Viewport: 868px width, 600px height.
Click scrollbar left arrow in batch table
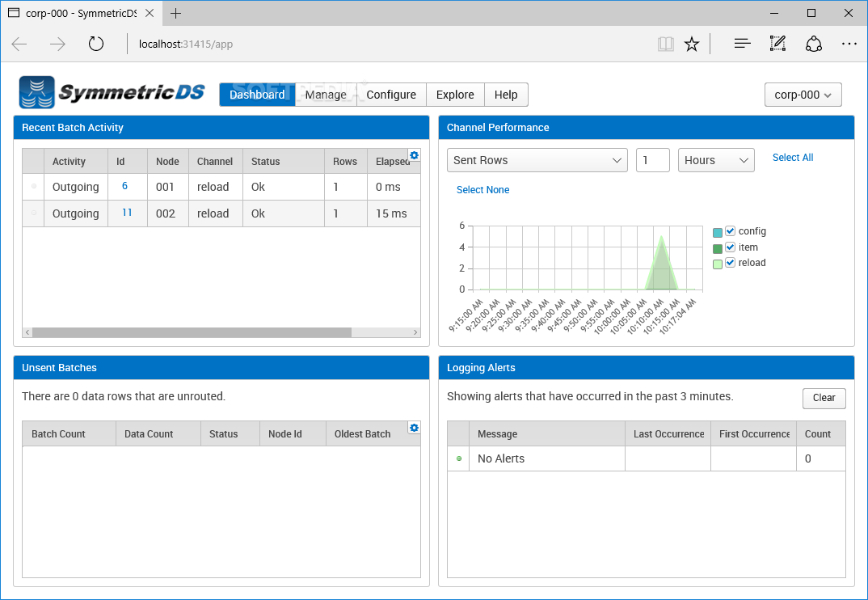pos(27,332)
